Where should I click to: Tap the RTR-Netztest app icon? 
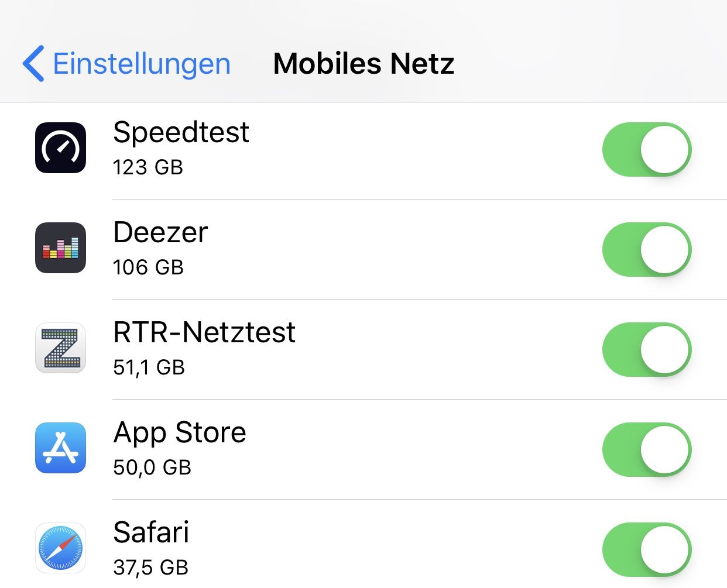coord(60,348)
